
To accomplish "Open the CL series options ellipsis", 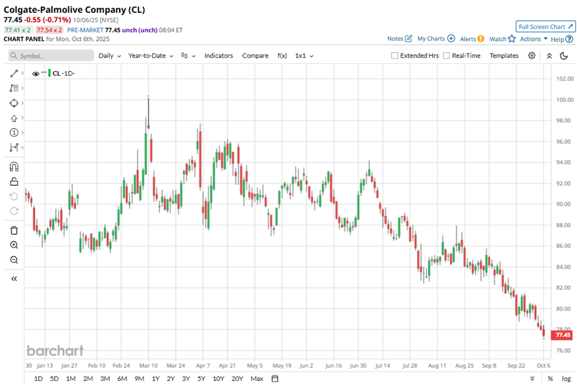I will point(44,72).
